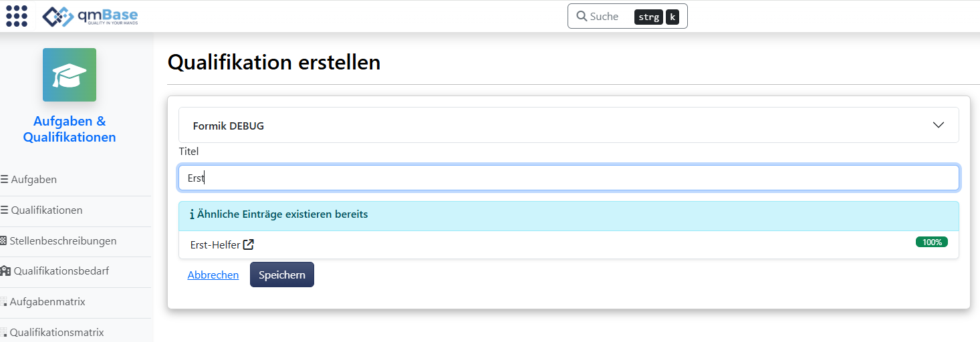Click the magnifier search icon
The height and width of the screenshot is (342, 980).
pos(582,17)
